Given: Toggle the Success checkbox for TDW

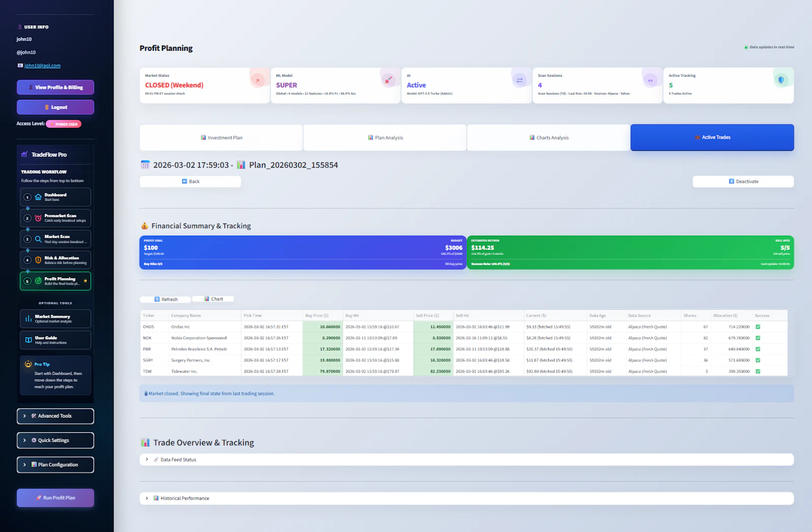Looking at the screenshot, I should pyautogui.click(x=758, y=372).
